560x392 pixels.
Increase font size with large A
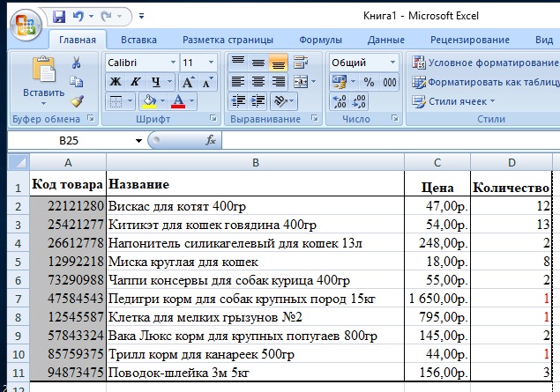pos(188,82)
